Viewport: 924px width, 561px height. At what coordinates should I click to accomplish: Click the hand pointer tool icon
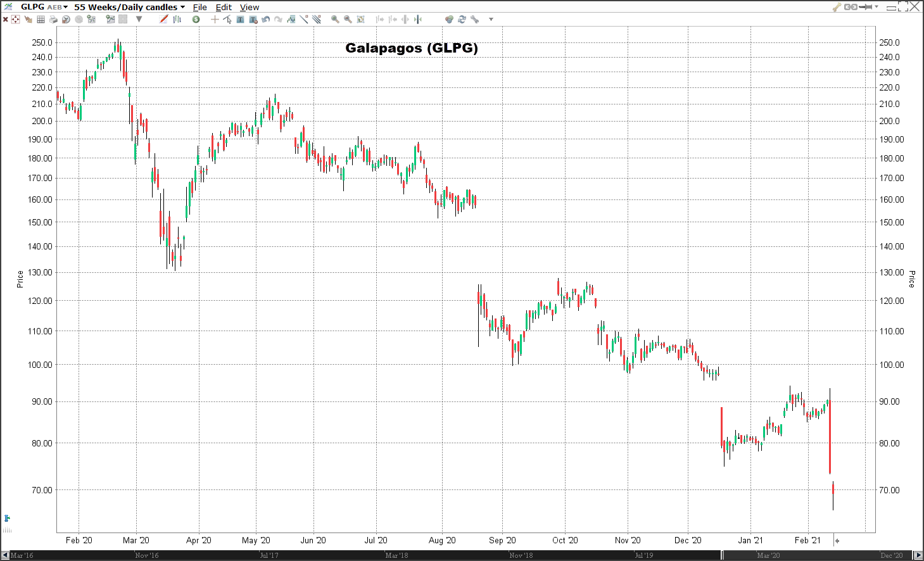(28, 19)
